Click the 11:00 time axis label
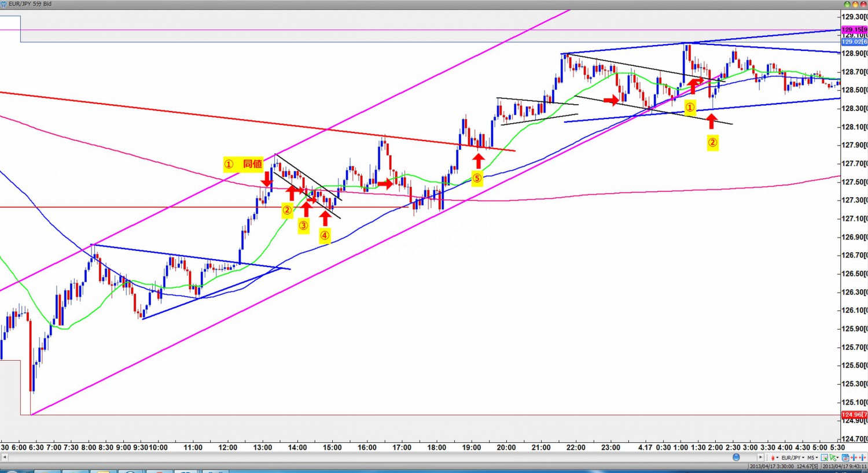The image size is (868, 473). click(193, 447)
